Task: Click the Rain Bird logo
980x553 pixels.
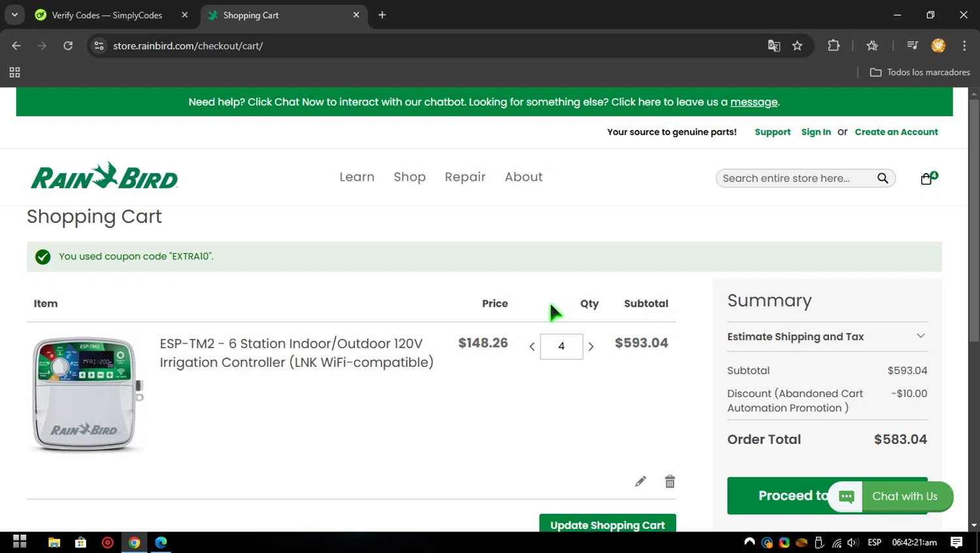Action: [105, 176]
